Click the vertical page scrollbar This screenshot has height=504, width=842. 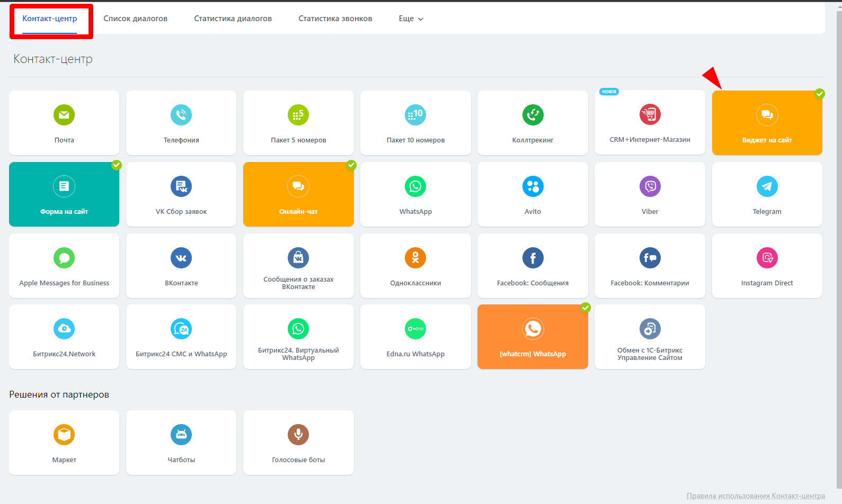838,212
